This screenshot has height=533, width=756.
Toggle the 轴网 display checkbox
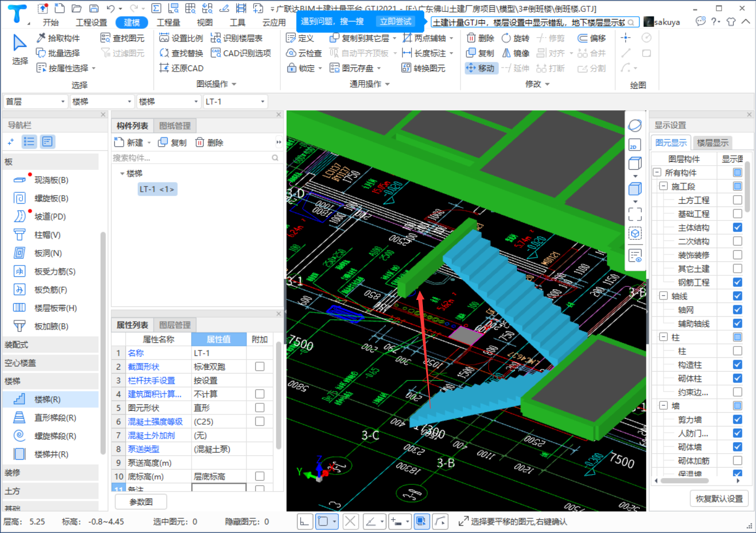pyautogui.click(x=737, y=309)
